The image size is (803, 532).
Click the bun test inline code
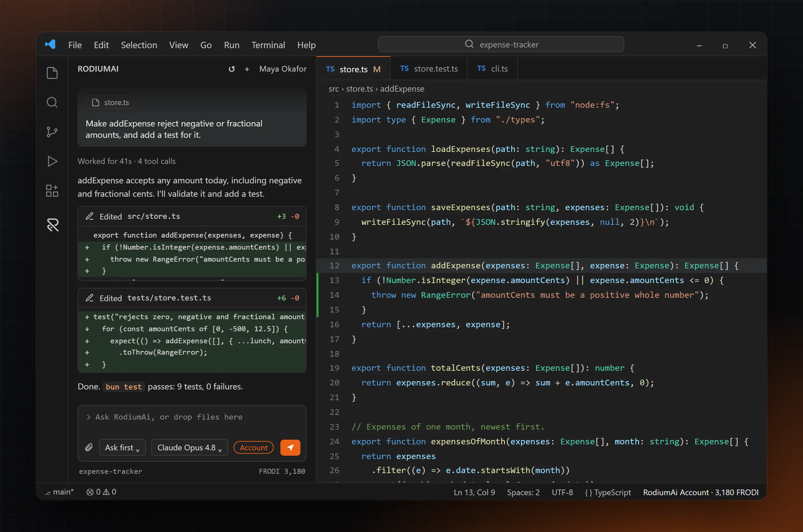pyautogui.click(x=123, y=387)
